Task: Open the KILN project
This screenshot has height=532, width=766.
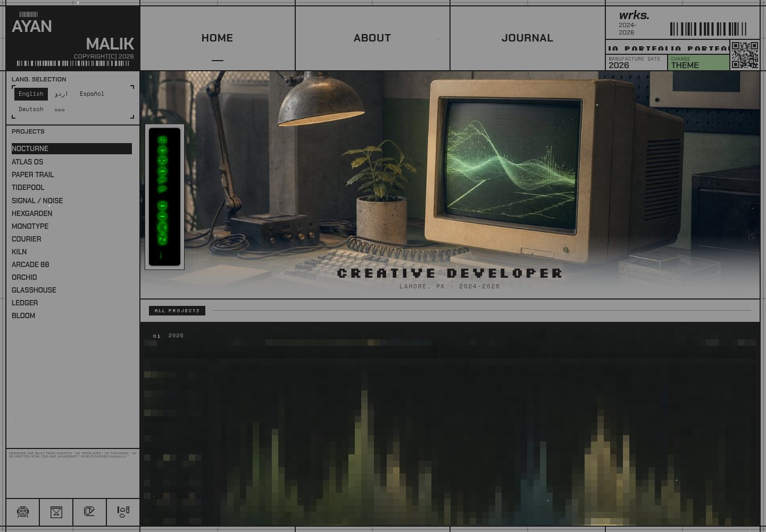Action: 19,252
